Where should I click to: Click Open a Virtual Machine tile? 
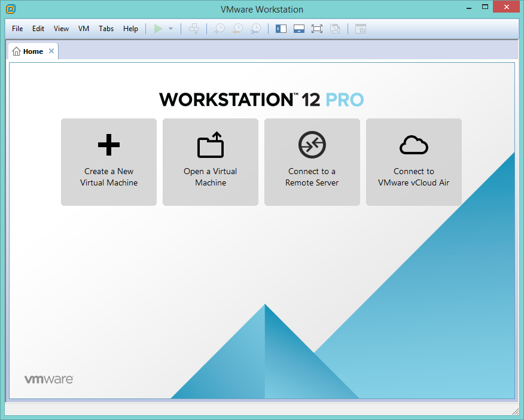[211, 162]
